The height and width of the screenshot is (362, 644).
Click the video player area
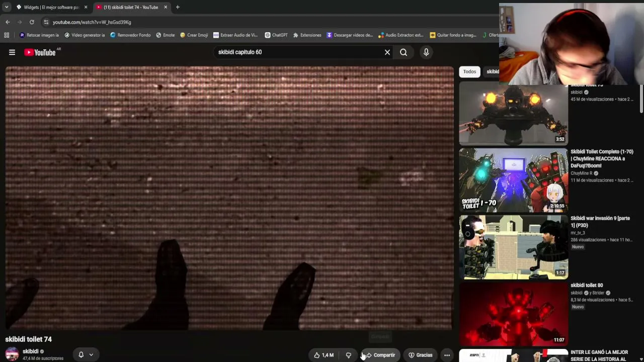pos(229,198)
